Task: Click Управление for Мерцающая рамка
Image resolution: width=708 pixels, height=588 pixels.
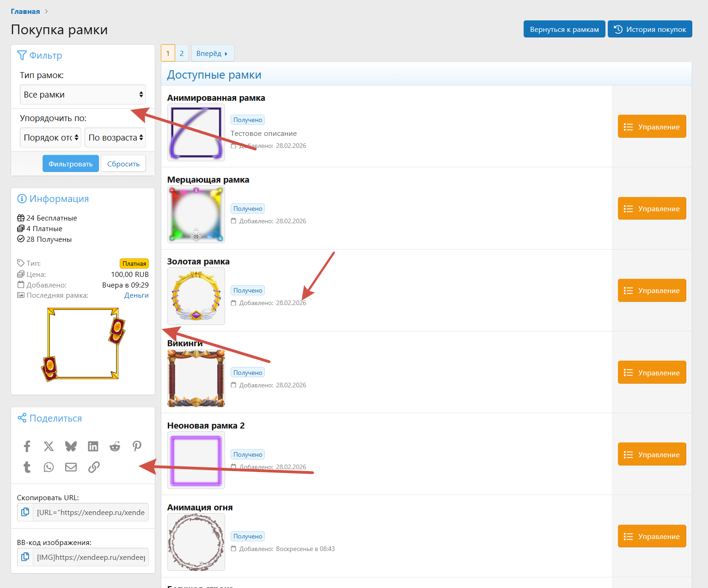Action: pyautogui.click(x=652, y=208)
